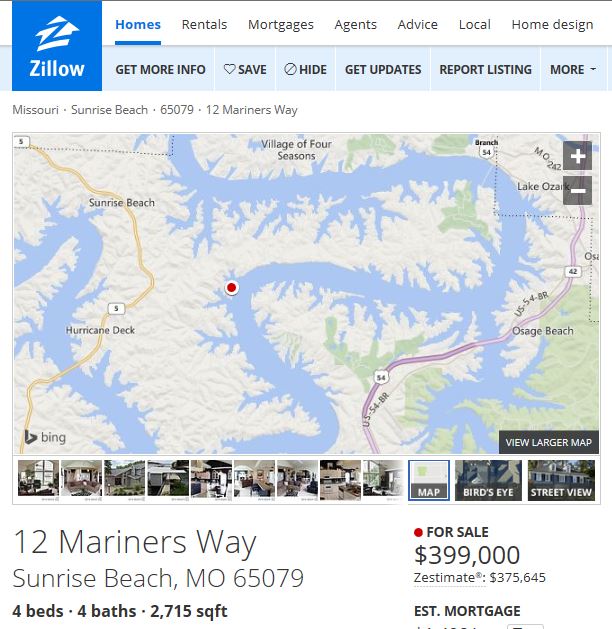Open the Home design menu
Screen dimensions: 612x629
click(x=552, y=24)
